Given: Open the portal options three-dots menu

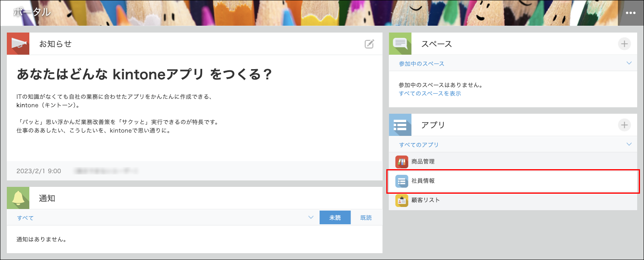Looking at the screenshot, I should [x=631, y=13].
